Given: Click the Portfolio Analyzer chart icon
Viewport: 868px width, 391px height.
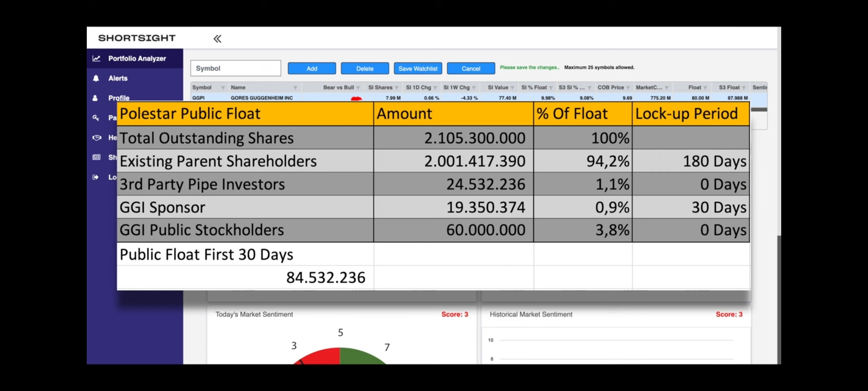Looking at the screenshot, I should coord(96,58).
